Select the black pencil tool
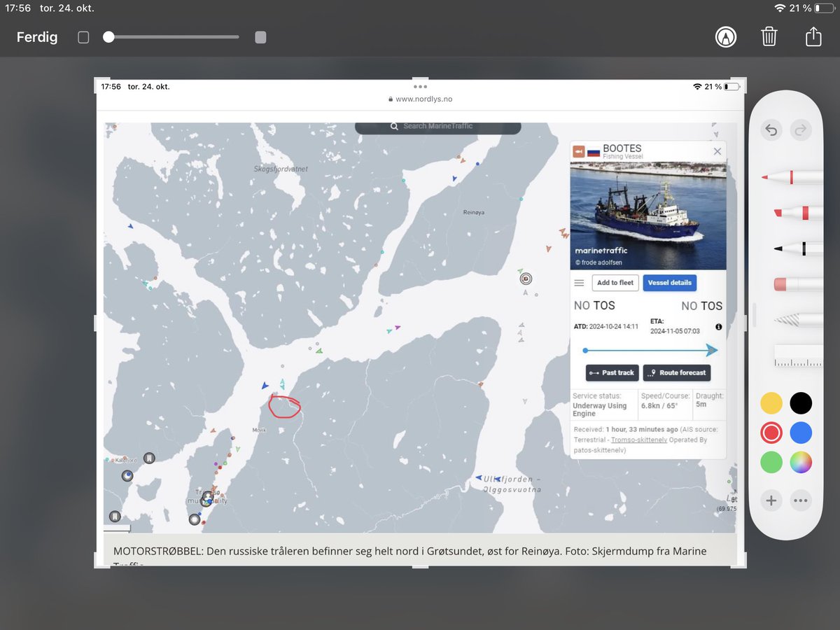The width and height of the screenshot is (840, 630). pos(798,248)
